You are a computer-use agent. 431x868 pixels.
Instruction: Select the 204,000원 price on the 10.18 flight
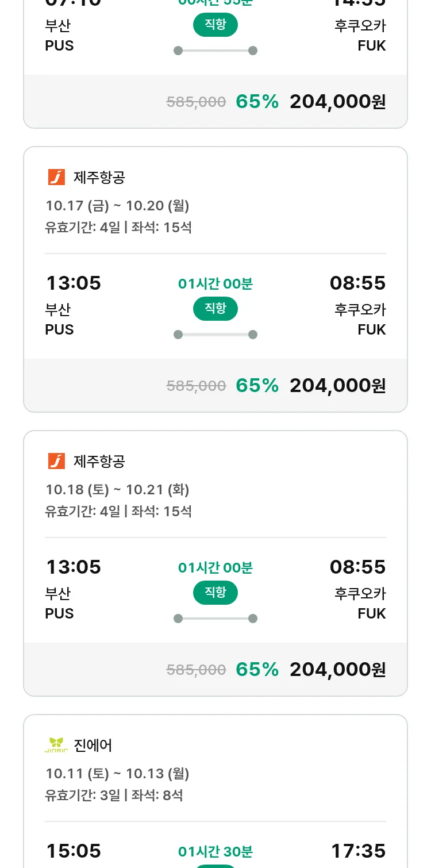coord(337,669)
